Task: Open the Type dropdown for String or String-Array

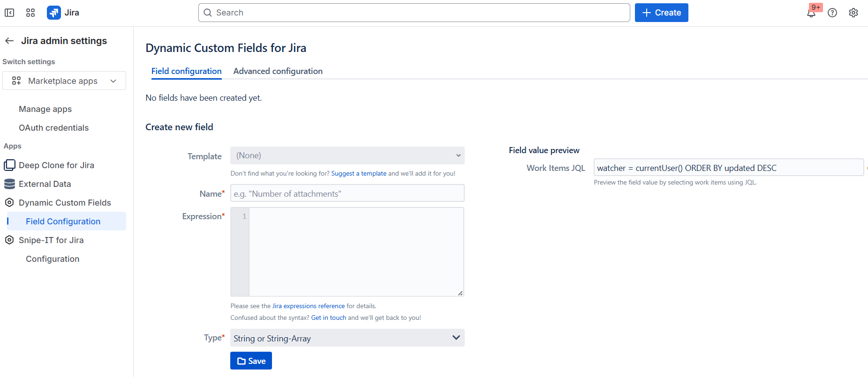Action: coord(347,338)
